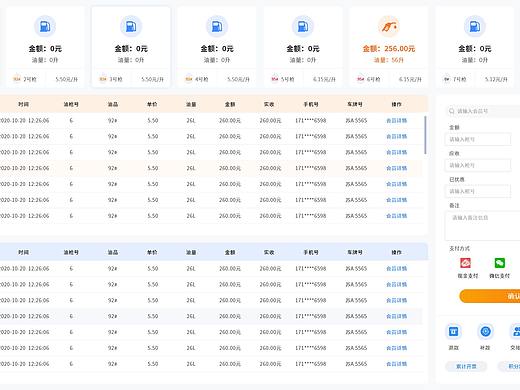Viewport: 520px width, 390px height.
Task: Click the remarks text area
Action: point(483,225)
